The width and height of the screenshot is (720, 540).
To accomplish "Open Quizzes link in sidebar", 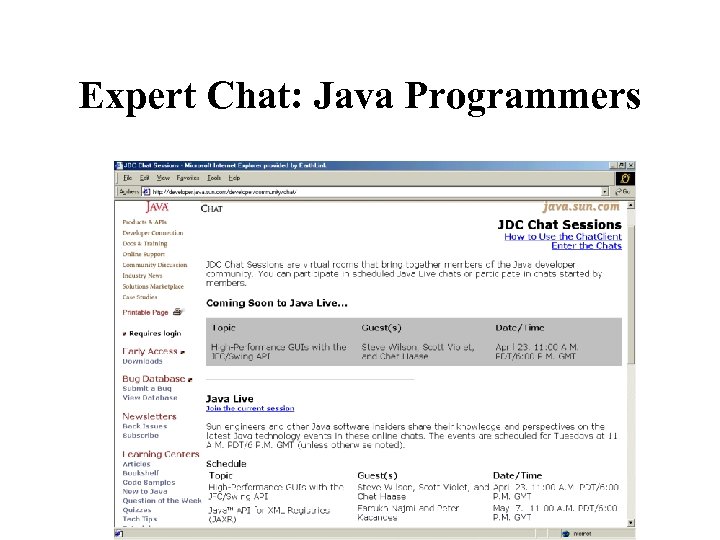I will pyautogui.click(x=136, y=510).
